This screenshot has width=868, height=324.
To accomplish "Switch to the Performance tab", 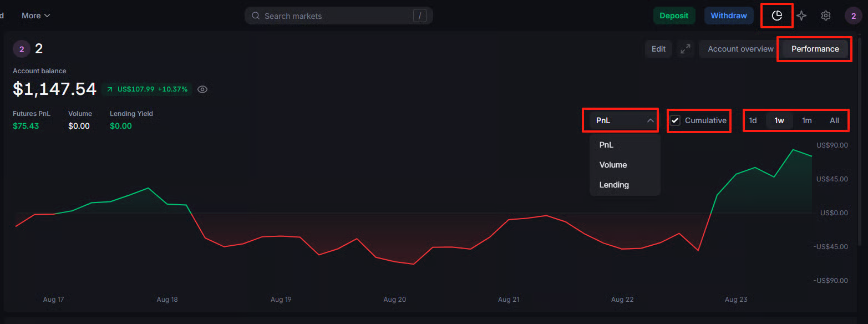I will click(x=815, y=49).
